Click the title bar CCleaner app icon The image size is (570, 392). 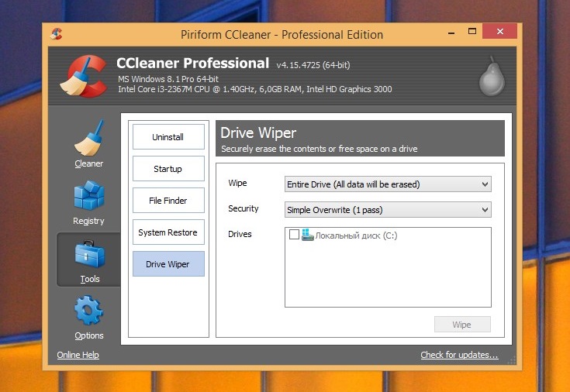click(57, 33)
